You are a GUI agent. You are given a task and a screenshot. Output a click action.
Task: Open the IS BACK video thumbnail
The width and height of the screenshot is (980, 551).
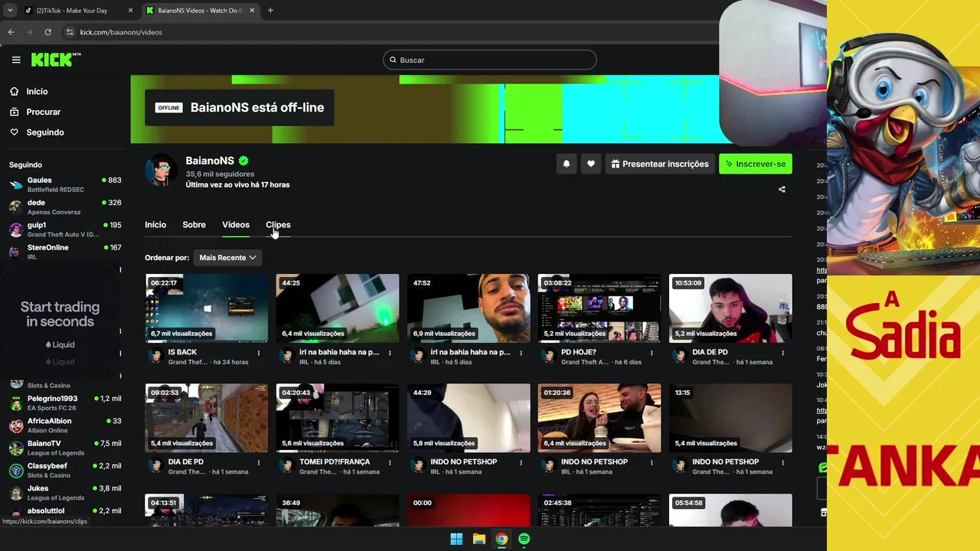pos(207,308)
